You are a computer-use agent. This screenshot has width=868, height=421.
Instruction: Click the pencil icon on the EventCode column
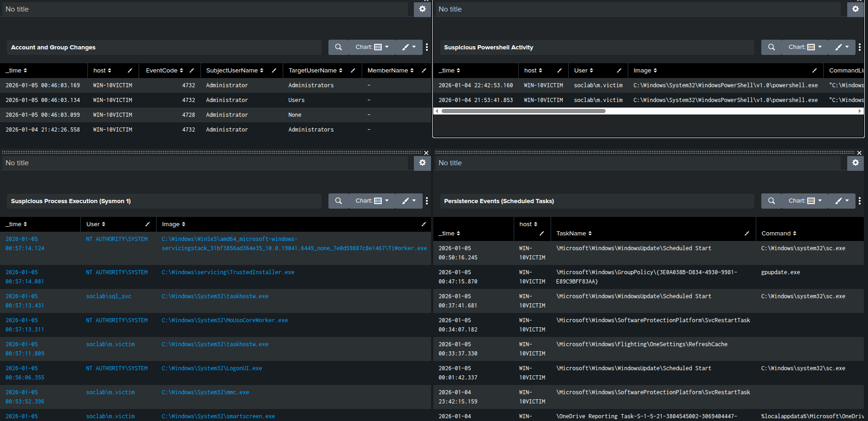pos(192,71)
